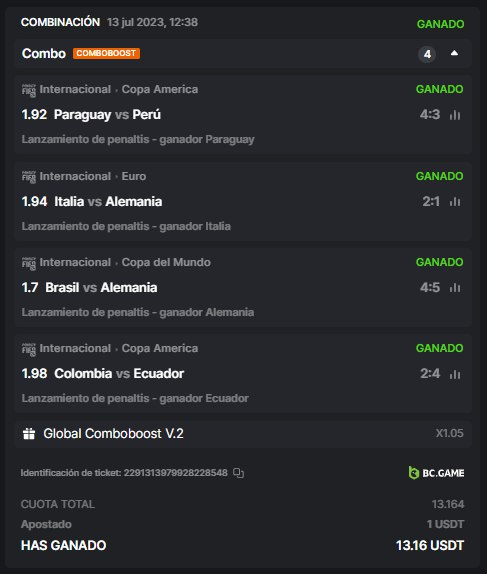487x574 pixels.
Task: Open the Italia vs Alemania match
Action: [108, 201]
